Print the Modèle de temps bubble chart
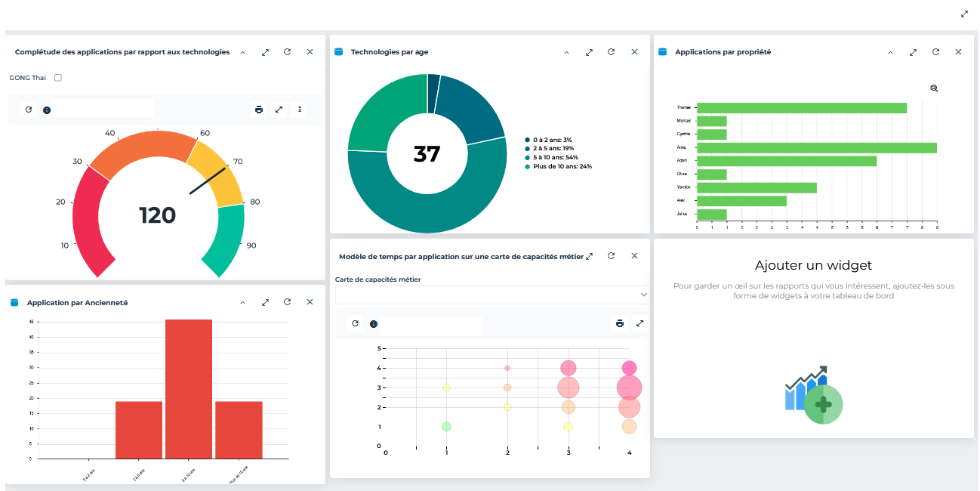 pyautogui.click(x=620, y=323)
